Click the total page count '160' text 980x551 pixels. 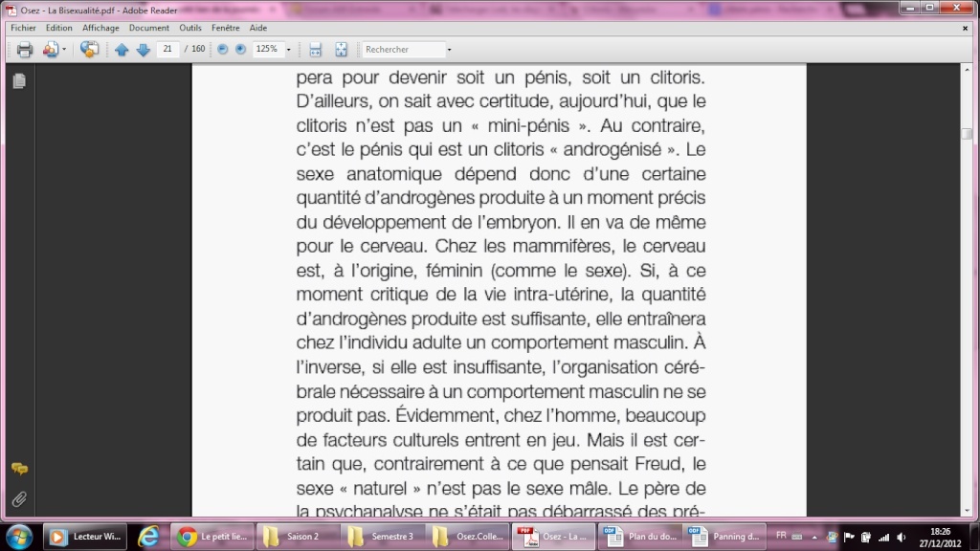point(198,49)
